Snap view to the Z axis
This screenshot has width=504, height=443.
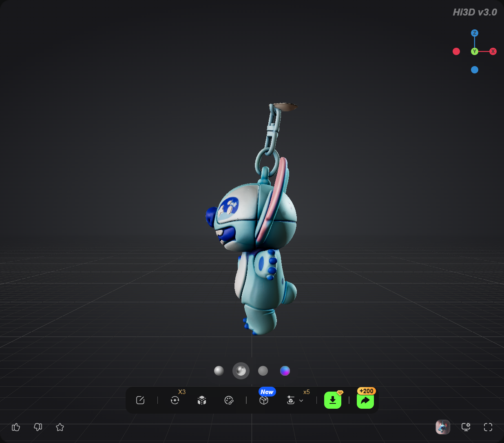click(475, 33)
